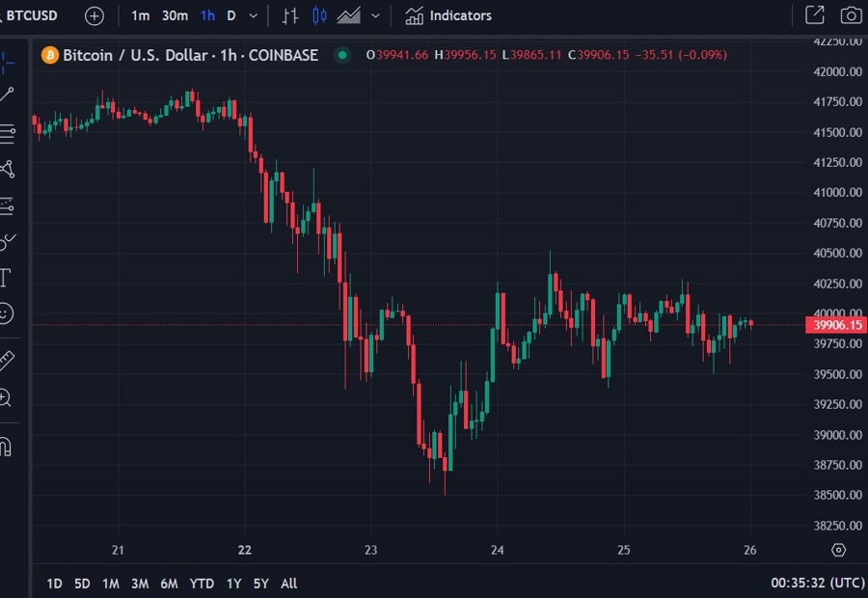Click the date label 23 on time axis
Screen dimensions: 868x598
click(370, 550)
